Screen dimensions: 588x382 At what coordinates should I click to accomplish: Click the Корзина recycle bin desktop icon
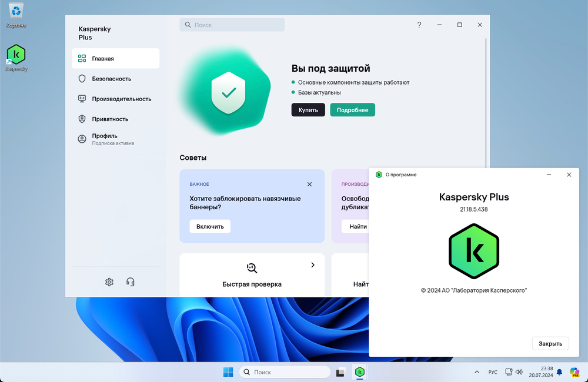[x=16, y=15]
